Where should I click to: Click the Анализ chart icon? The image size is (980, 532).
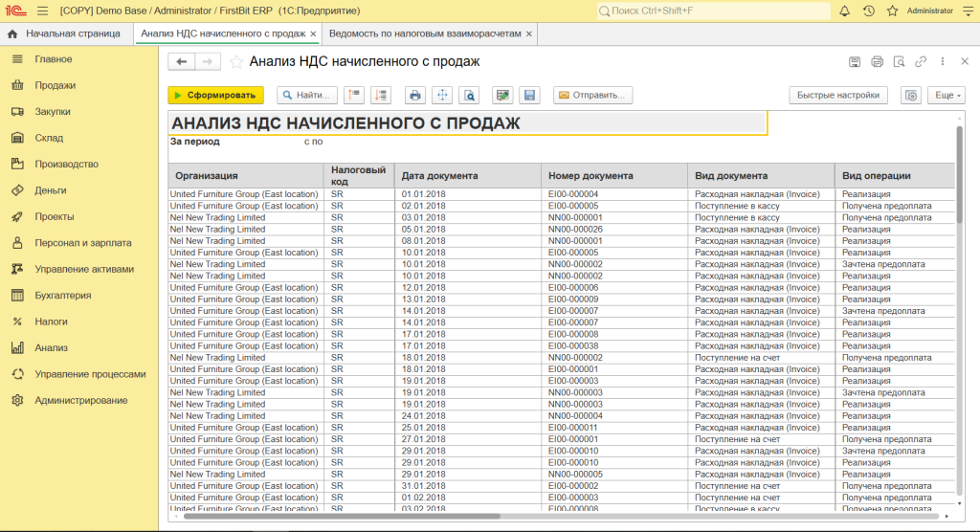pyautogui.click(x=17, y=347)
